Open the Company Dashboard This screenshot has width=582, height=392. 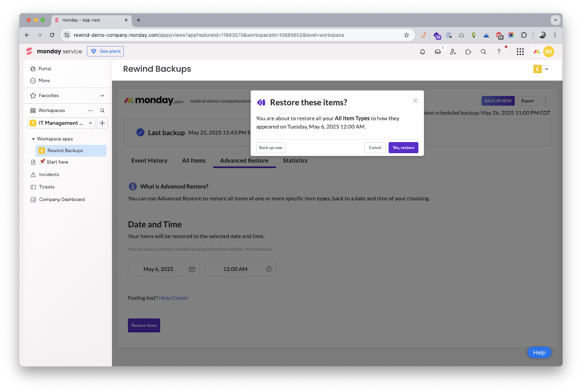pyautogui.click(x=62, y=199)
